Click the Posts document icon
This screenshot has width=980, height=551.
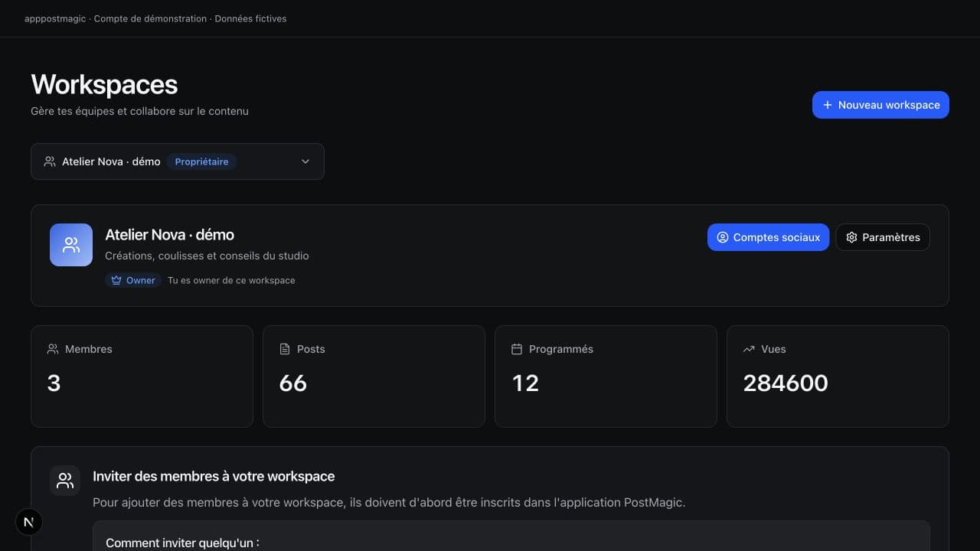click(285, 349)
